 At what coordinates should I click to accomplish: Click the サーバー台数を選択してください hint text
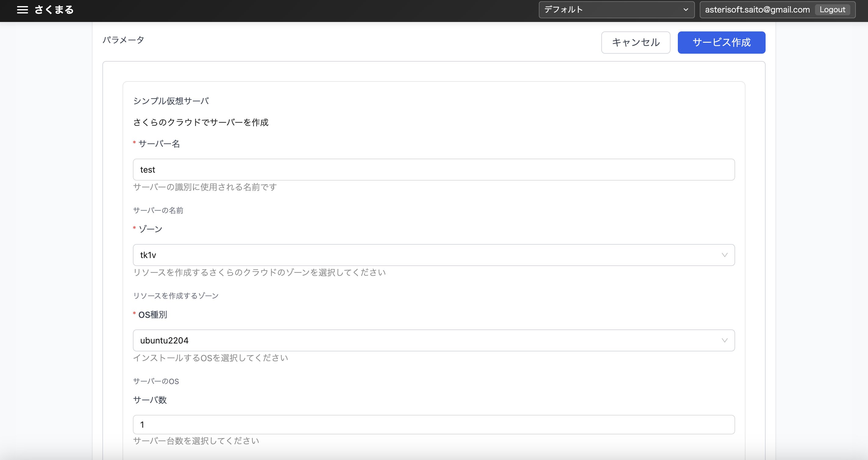pos(196,440)
